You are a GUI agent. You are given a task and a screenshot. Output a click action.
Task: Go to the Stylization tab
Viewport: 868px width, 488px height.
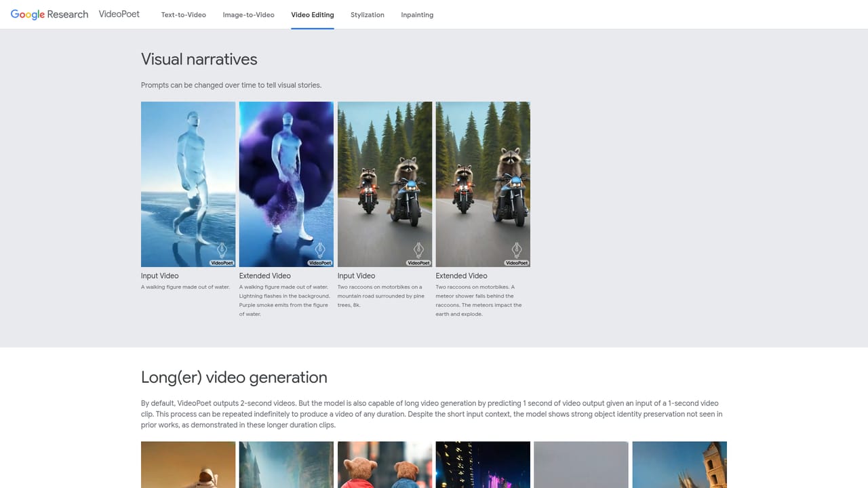click(368, 15)
